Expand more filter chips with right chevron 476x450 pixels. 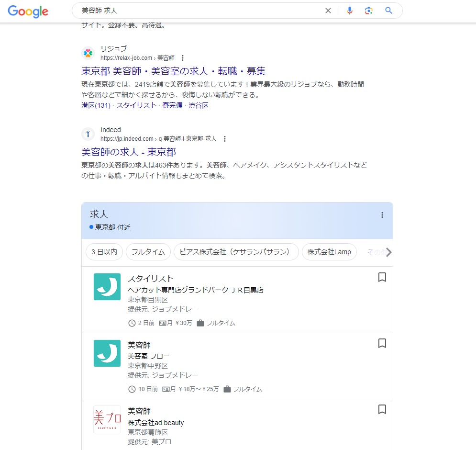click(388, 252)
